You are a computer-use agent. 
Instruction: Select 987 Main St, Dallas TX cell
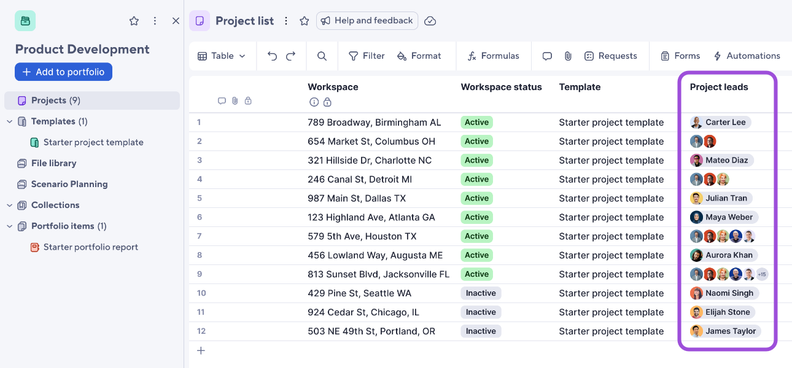pos(357,198)
